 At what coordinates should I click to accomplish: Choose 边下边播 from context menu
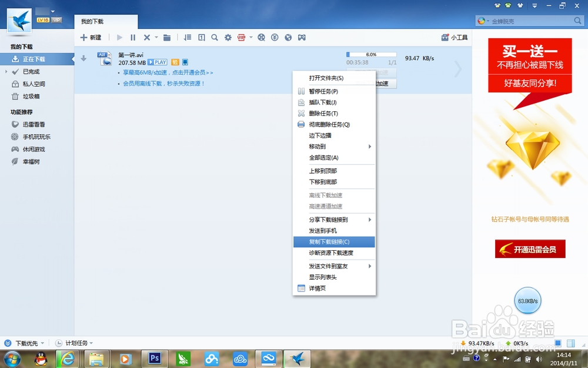(334, 135)
